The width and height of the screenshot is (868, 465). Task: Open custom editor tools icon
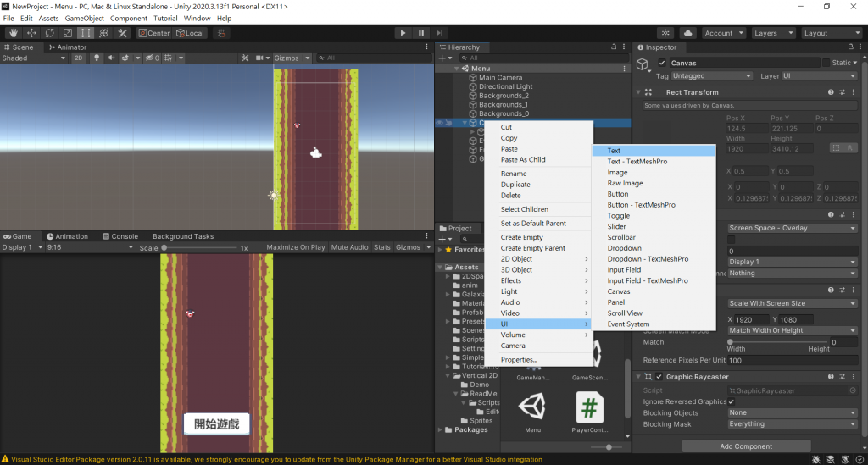click(x=122, y=33)
